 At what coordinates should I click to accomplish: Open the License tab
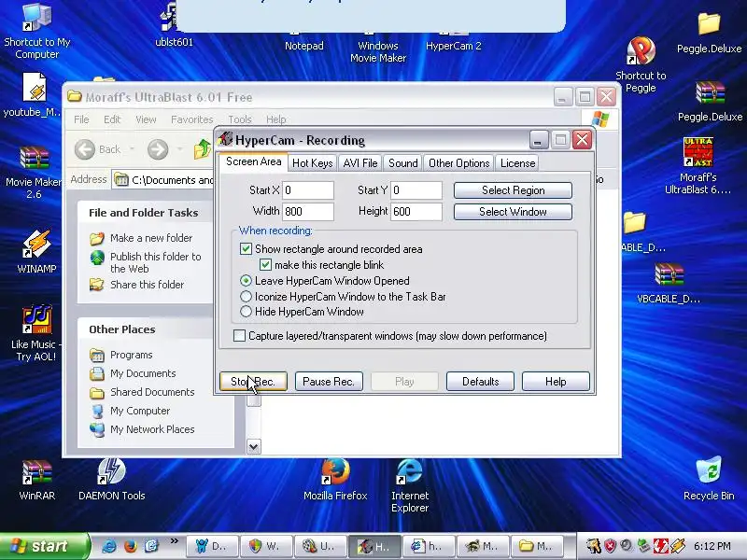click(x=517, y=163)
